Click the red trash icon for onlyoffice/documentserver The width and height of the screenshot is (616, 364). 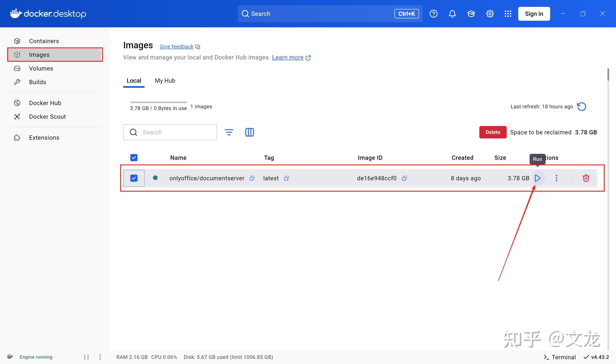(586, 178)
